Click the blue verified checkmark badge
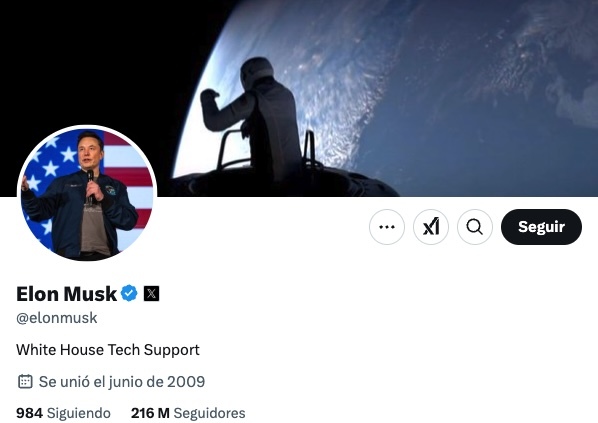Viewport: 598px width, 423px height. (x=129, y=293)
